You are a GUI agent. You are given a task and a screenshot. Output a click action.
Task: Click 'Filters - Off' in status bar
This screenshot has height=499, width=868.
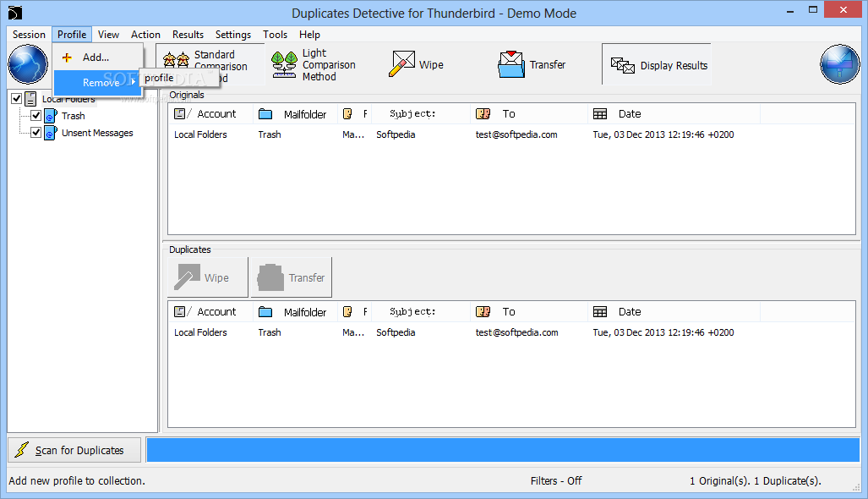[556, 480]
